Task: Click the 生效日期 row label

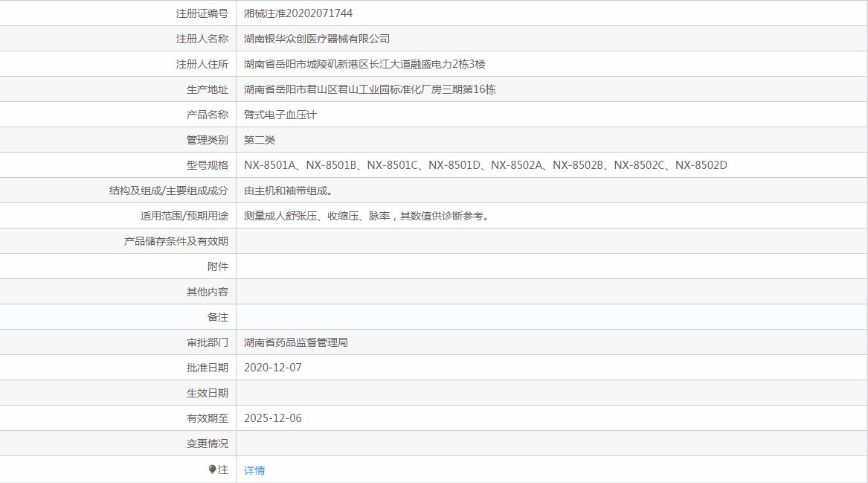Action: pos(208,393)
